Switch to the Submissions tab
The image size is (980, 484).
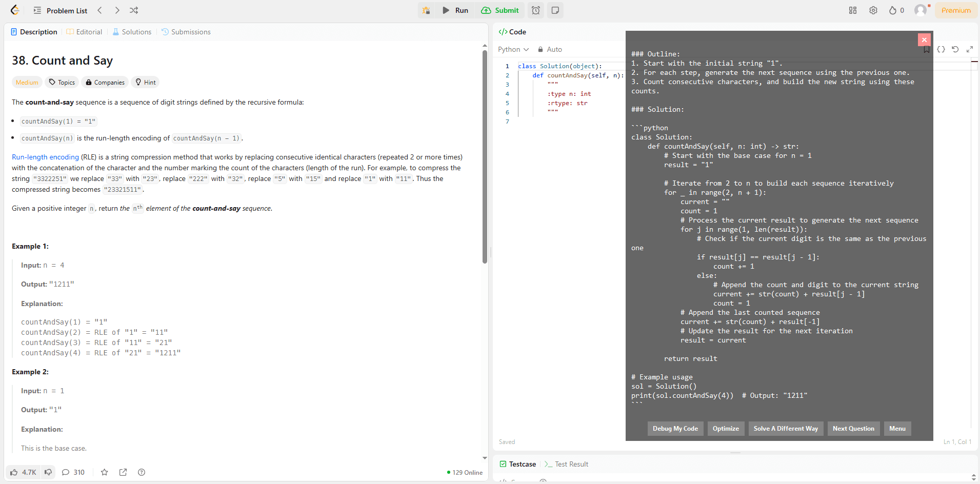coord(186,32)
